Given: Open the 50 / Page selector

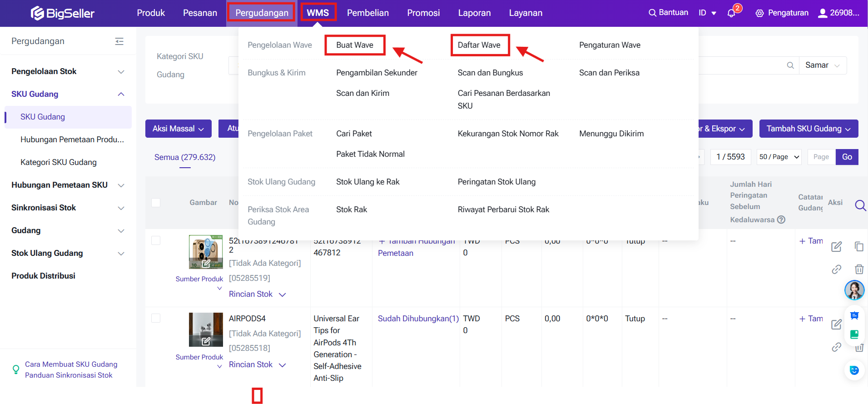Looking at the screenshot, I should (779, 157).
